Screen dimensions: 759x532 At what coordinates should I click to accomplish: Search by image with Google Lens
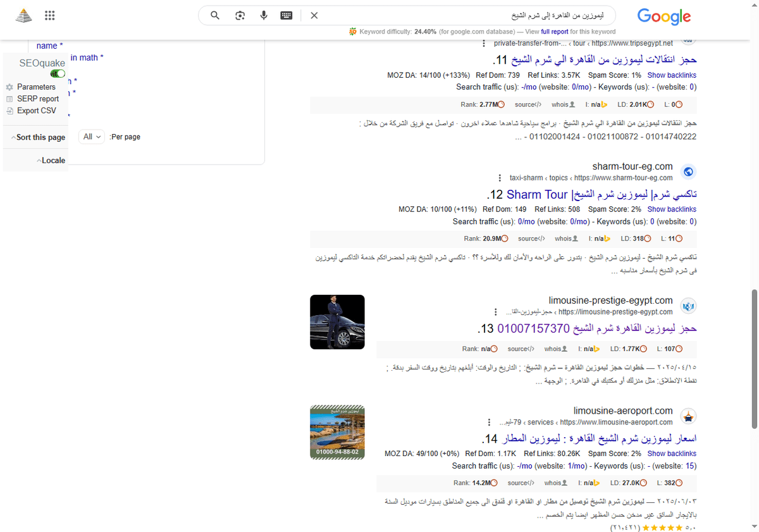pyautogui.click(x=240, y=15)
